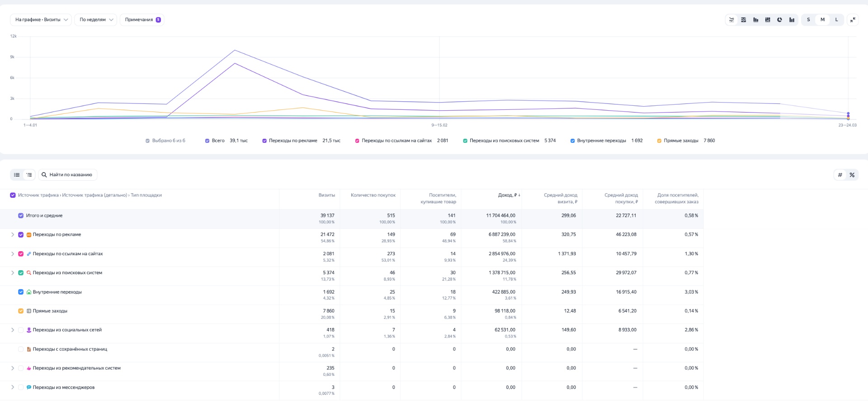868x403 pixels.
Task: Collapse the chart using the shrink arrows icon
Action: (x=853, y=20)
